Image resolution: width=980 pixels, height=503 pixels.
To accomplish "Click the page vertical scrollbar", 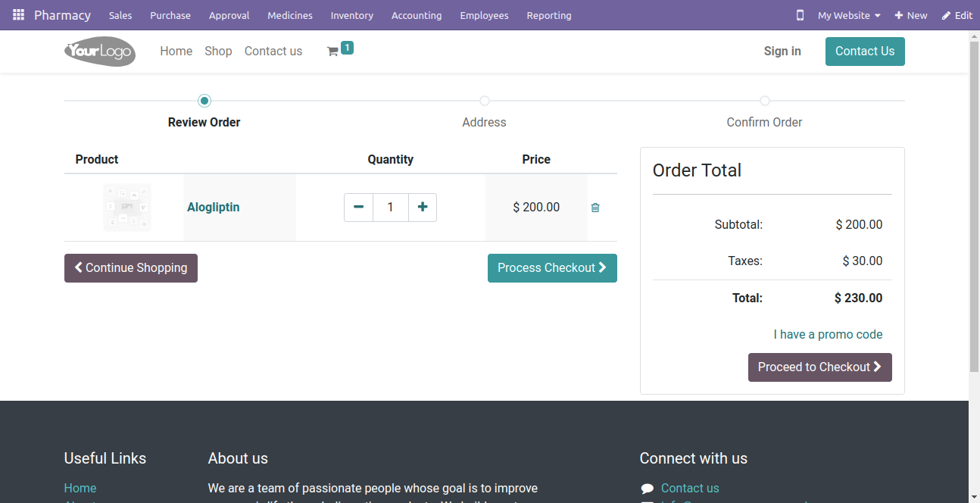I will 974,205.
